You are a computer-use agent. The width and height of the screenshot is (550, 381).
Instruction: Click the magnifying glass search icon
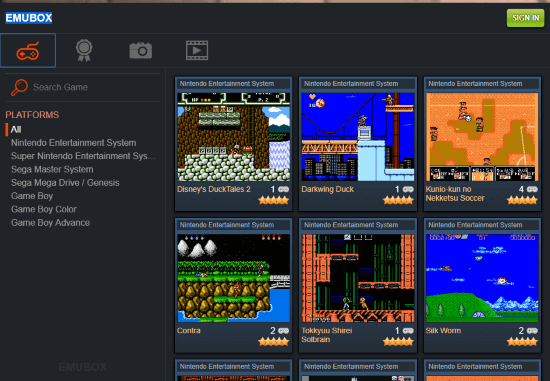tap(19, 87)
